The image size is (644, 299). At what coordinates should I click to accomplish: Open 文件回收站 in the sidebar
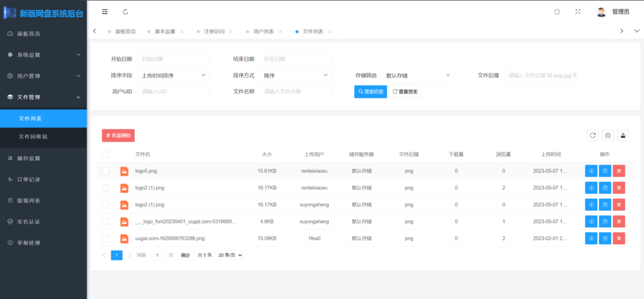tap(33, 137)
